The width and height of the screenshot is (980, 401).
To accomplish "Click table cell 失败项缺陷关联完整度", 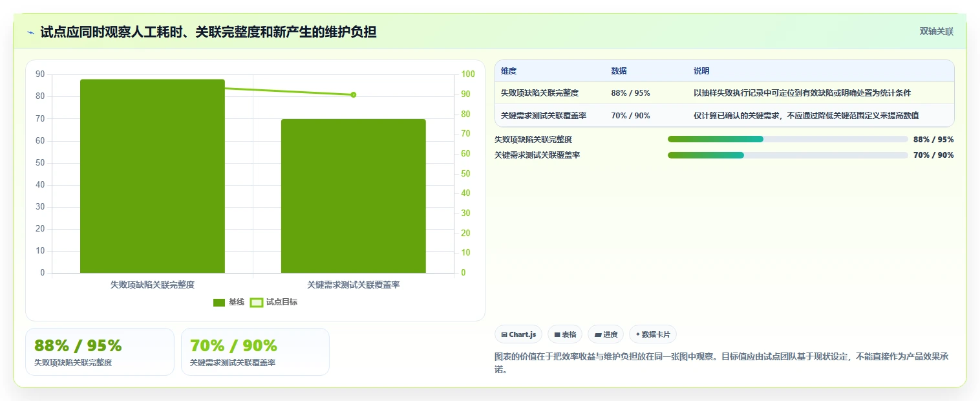I will coord(540,93).
